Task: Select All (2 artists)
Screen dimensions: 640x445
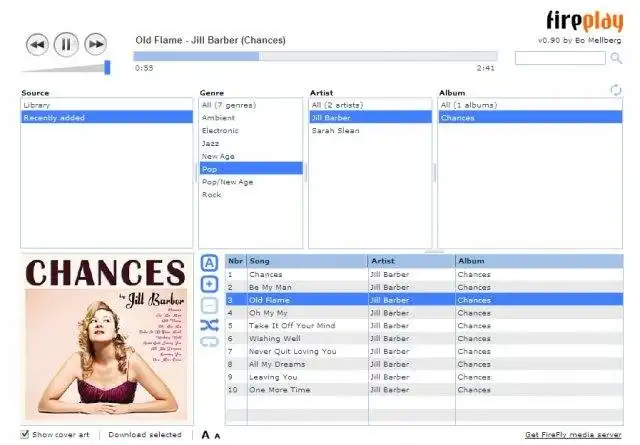Action: click(x=370, y=105)
